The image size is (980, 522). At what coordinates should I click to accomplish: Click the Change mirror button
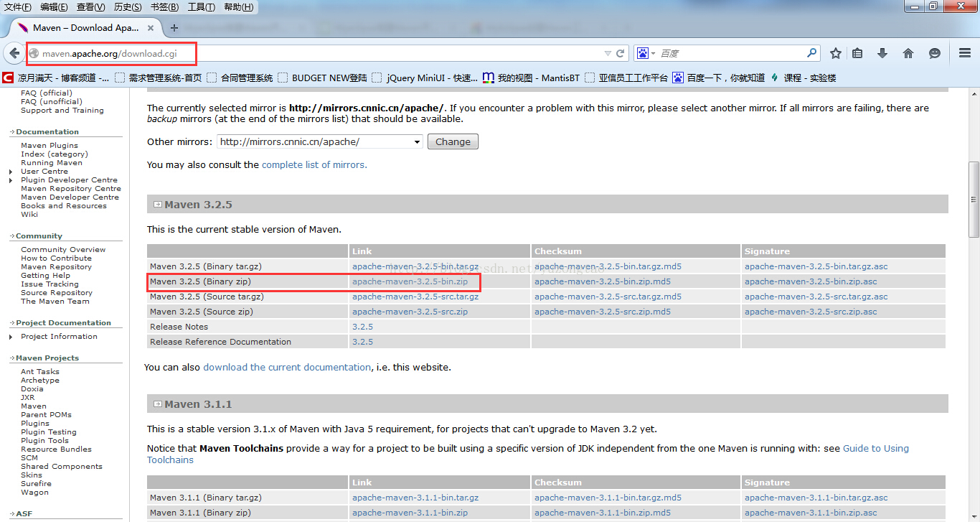(453, 141)
